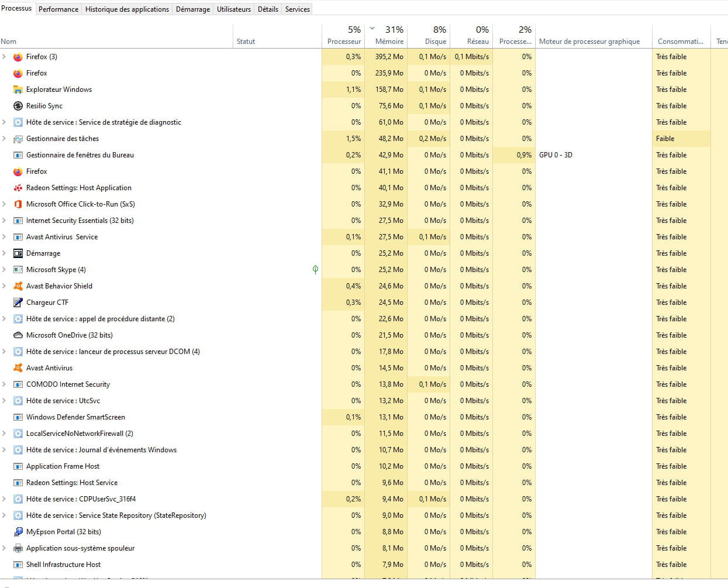The height and width of the screenshot is (588, 728).
Task: Sort by Moteur de processeur graphique header
Action: click(594, 36)
